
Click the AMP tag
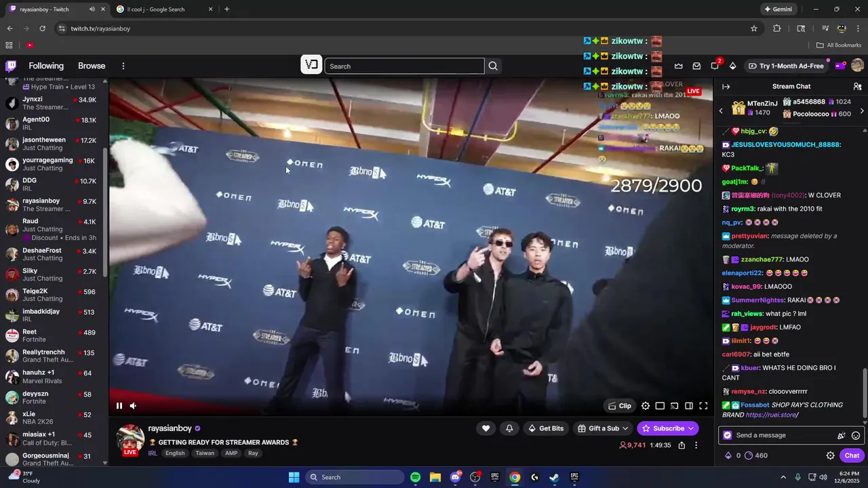[231, 453]
